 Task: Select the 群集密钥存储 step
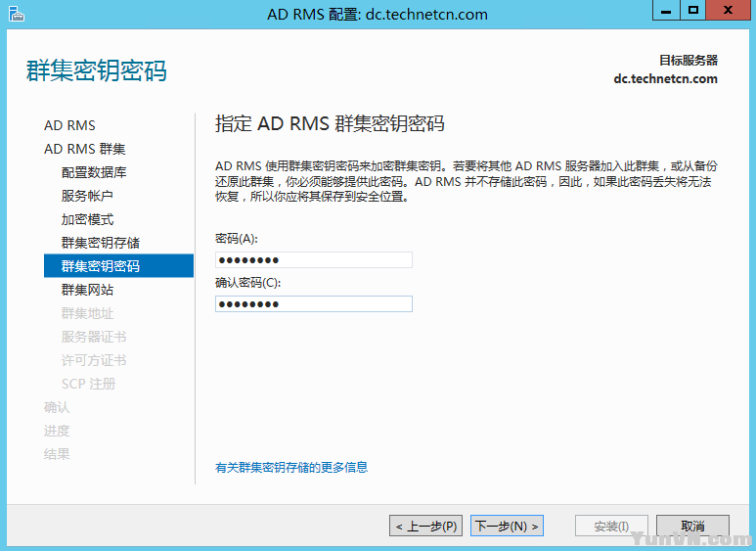pos(101,243)
